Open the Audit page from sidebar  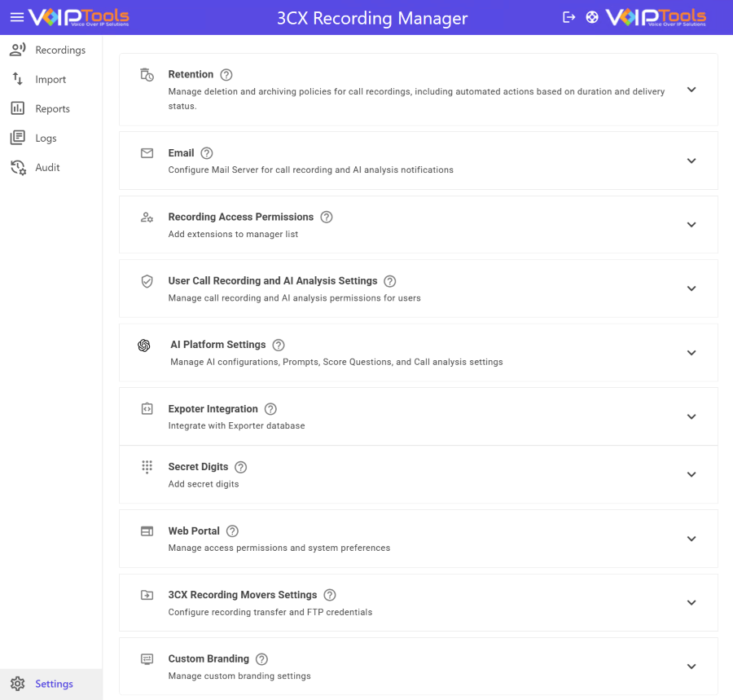[47, 168]
